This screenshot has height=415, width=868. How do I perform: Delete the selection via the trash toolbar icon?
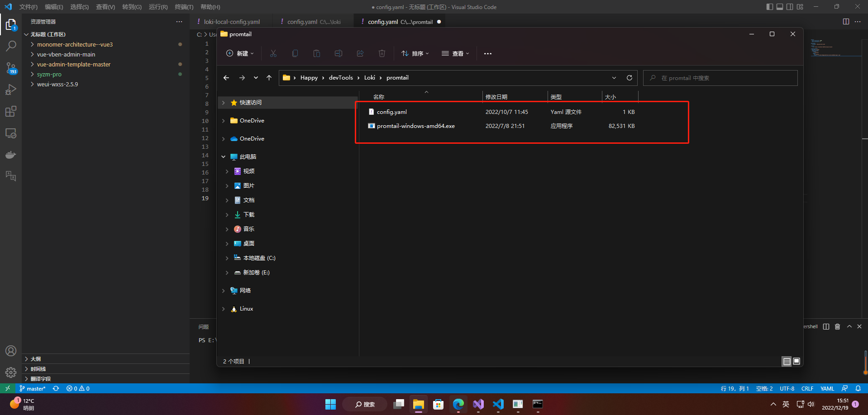tap(382, 53)
